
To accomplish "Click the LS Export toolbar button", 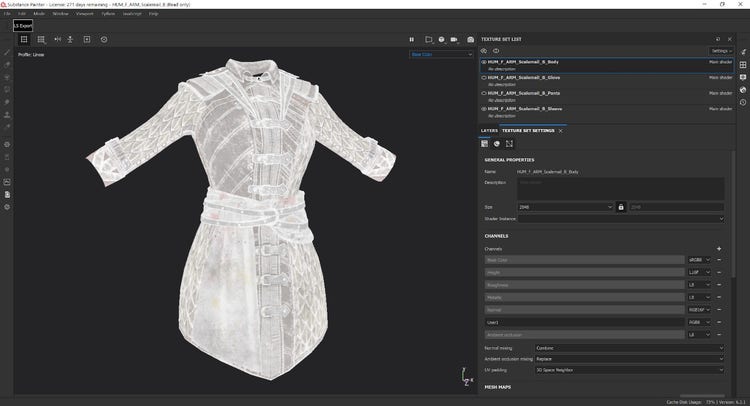I will tap(24, 25).
